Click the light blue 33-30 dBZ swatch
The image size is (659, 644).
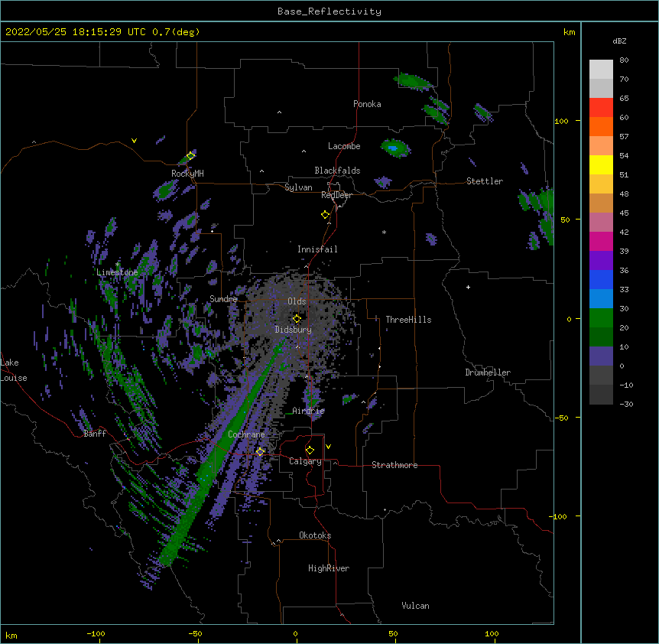tap(601, 298)
